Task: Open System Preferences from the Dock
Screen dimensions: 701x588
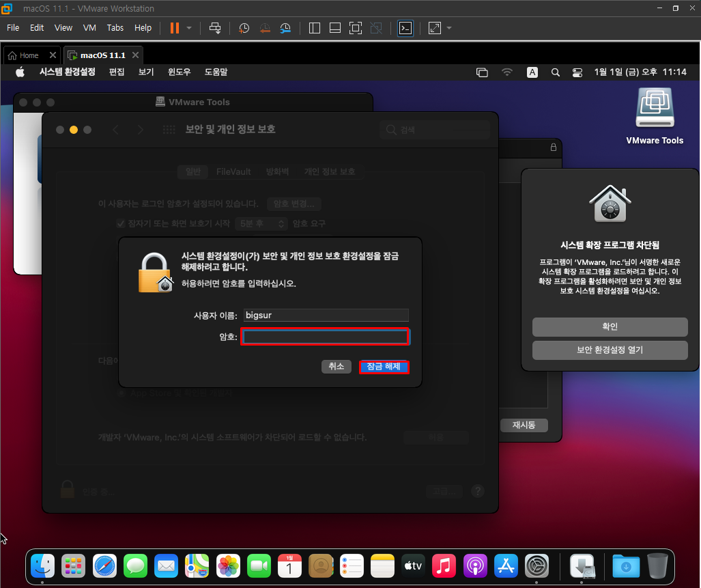Action: (537, 565)
